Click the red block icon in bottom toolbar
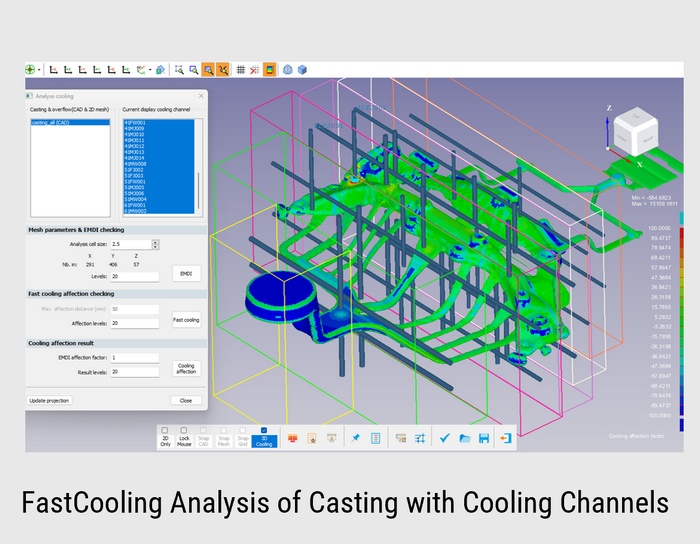Viewport: 700px width, 544px height. point(293,438)
